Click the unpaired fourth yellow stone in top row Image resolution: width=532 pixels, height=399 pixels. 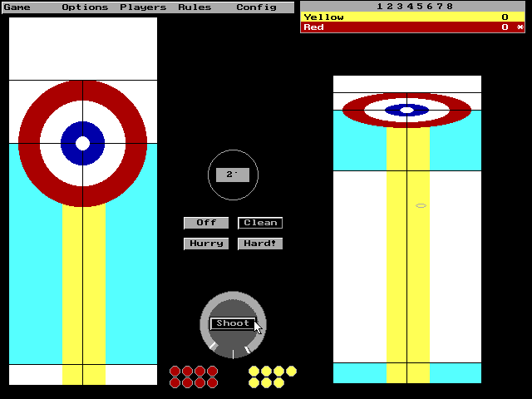[x=291, y=372]
